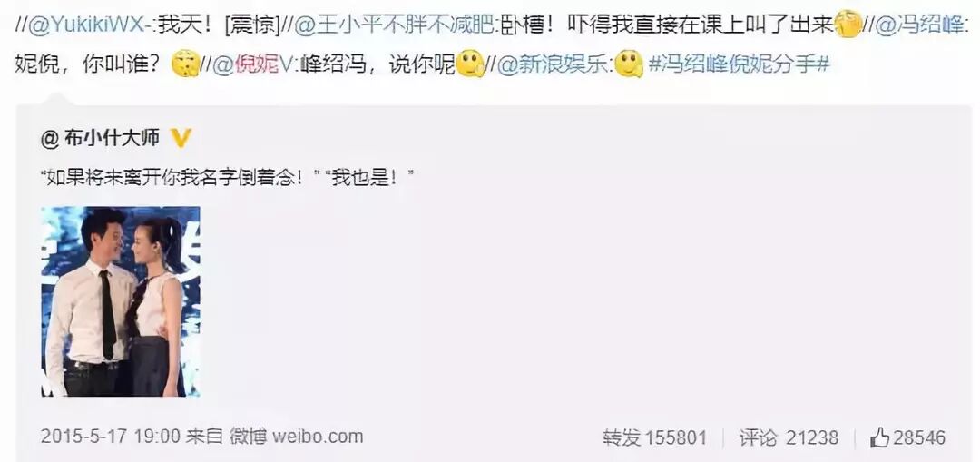Open comments via 评论 21238
Viewport: 980px width, 462px height.
point(789,437)
